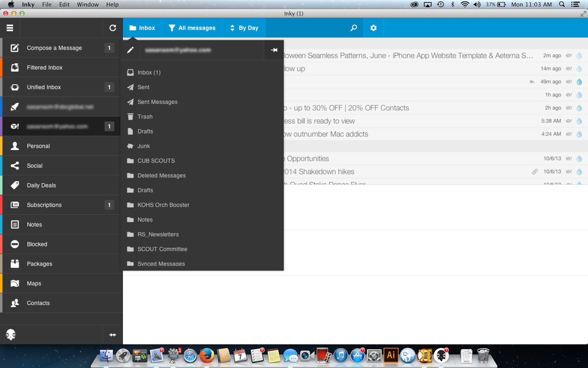Screen dimensions: 588x368
Task: Open the hamburger menu icon in sidebar
Action: point(10,28)
